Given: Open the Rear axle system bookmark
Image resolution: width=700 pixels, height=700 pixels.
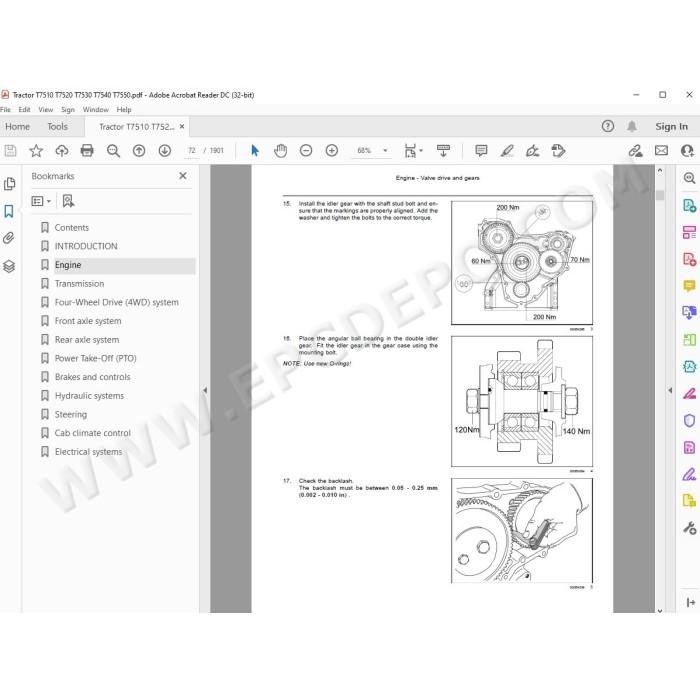Looking at the screenshot, I should [x=87, y=340].
